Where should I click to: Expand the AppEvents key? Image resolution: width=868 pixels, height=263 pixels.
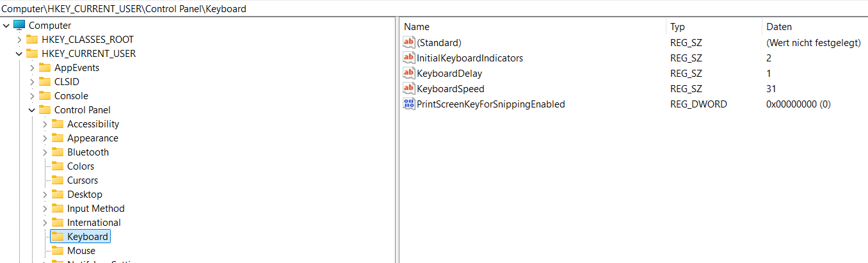click(32, 68)
